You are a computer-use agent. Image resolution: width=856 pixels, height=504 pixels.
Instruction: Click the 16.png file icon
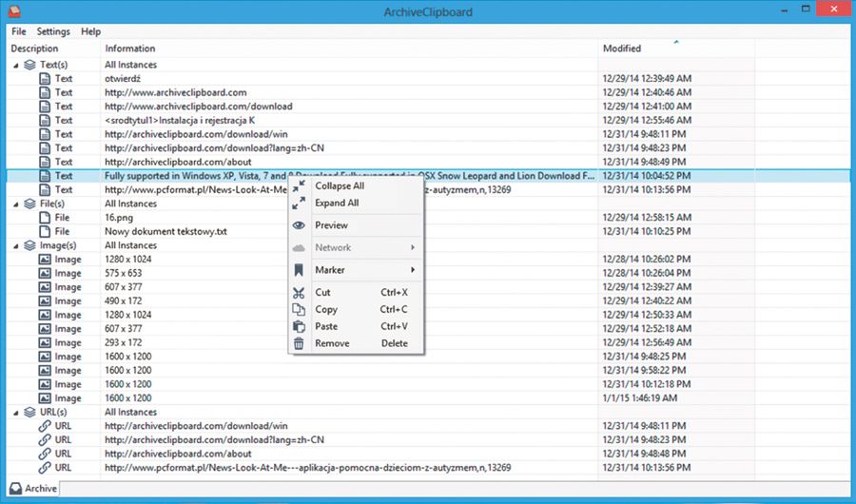point(44,218)
